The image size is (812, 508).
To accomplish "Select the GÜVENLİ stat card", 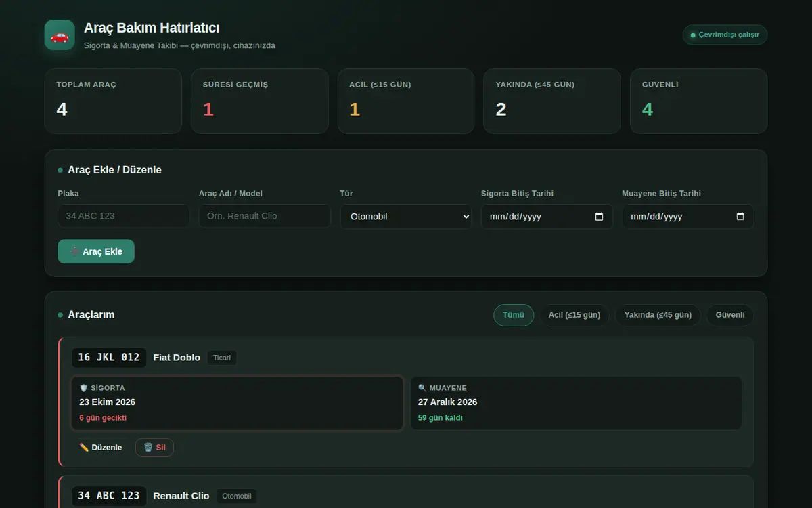I will click(x=698, y=101).
